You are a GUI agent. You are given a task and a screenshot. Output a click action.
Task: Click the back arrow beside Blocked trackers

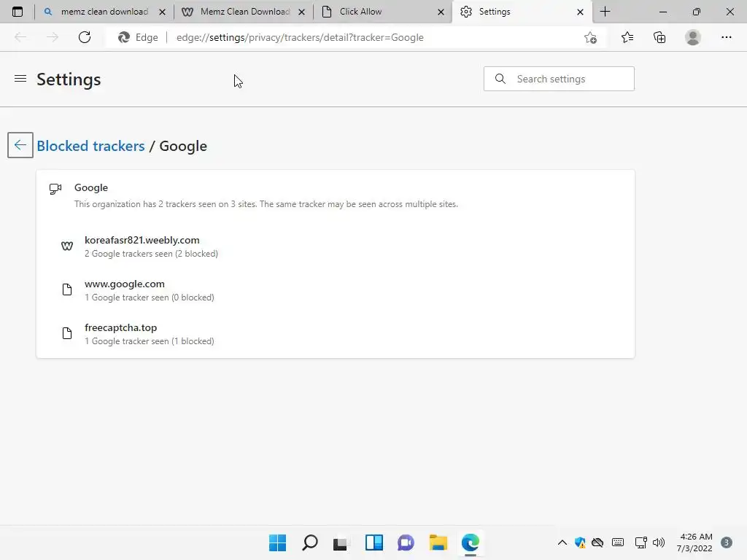[x=20, y=145]
